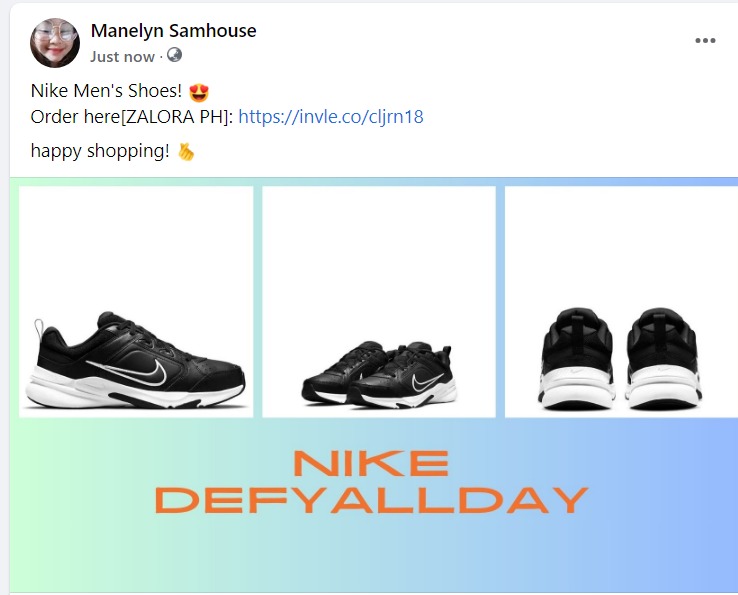Open the side-view Nike shoe photo
738x595 pixels.
click(136, 302)
